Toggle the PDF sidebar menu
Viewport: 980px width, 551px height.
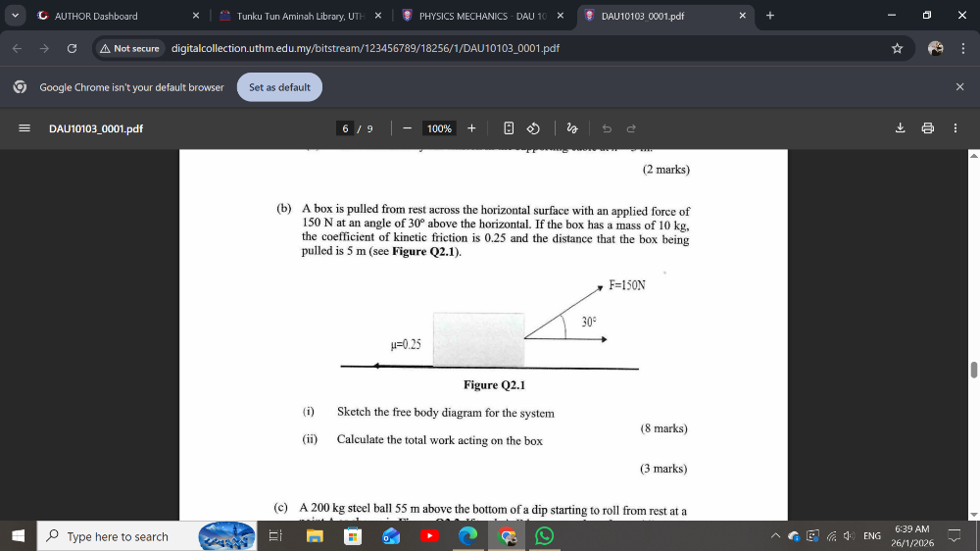[x=24, y=128]
